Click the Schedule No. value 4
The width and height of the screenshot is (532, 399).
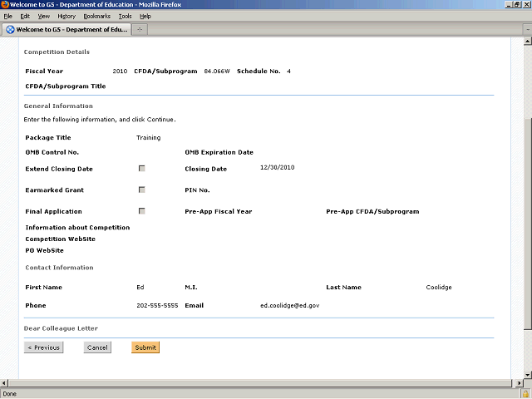pos(288,71)
